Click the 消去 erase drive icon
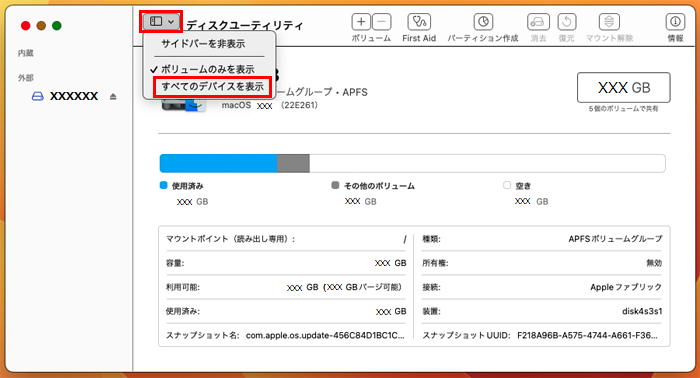The width and height of the screenshot is (700, 378). tap(538, 21)
